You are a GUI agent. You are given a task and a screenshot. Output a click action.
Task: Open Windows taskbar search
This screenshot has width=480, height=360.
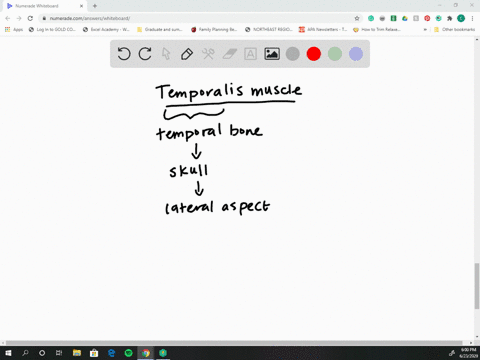point(25,353)
